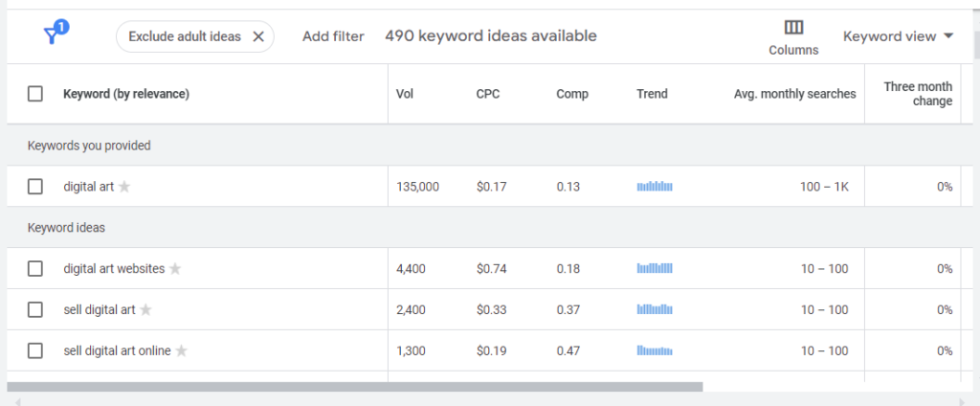This screenshot has height=406, width=980.
Task: Remove the Exclude adult ideas filter
Action: 258,37
